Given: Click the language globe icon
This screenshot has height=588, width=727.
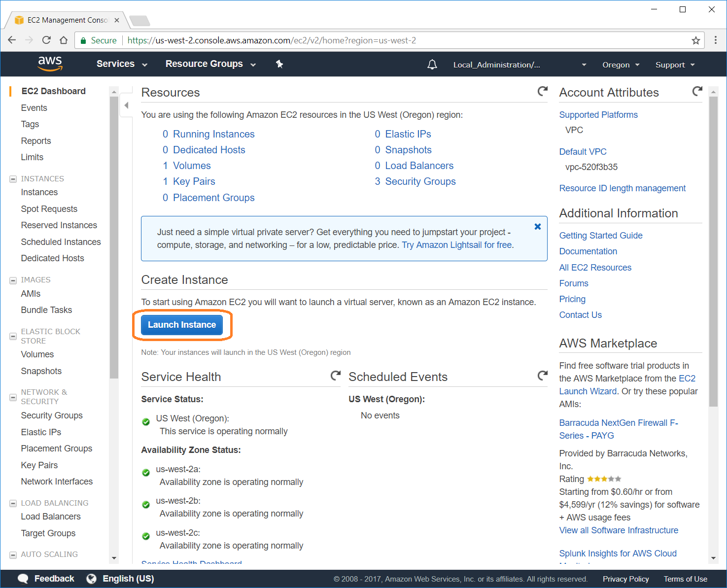Looking at the screenshot, I should (91, 579).
